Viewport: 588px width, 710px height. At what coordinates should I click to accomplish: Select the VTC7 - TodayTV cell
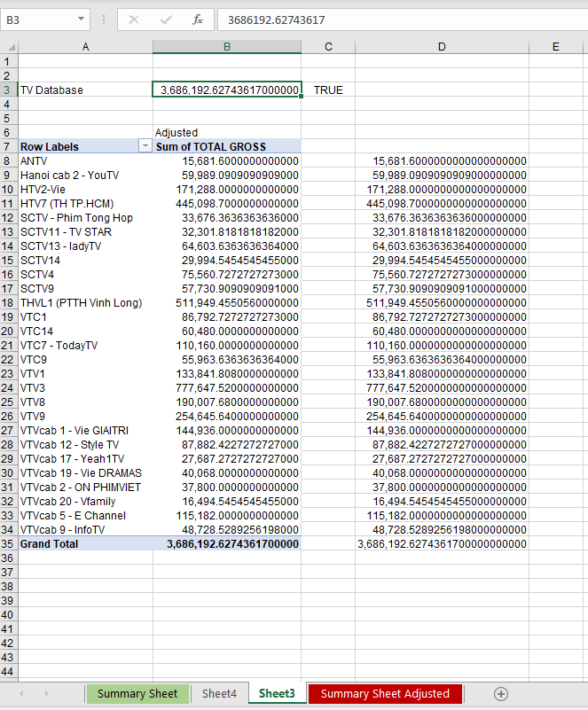pos(85,345)
